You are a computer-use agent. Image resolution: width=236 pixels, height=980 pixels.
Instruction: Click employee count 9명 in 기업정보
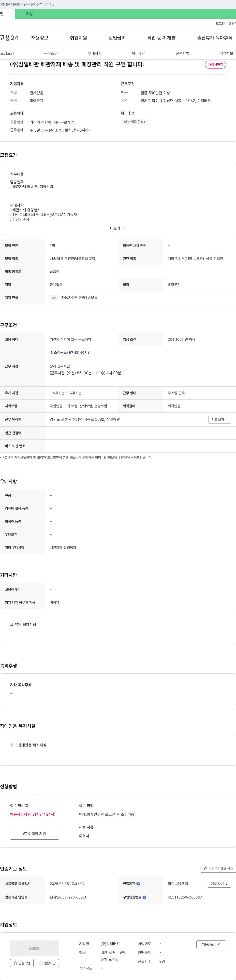162,962
